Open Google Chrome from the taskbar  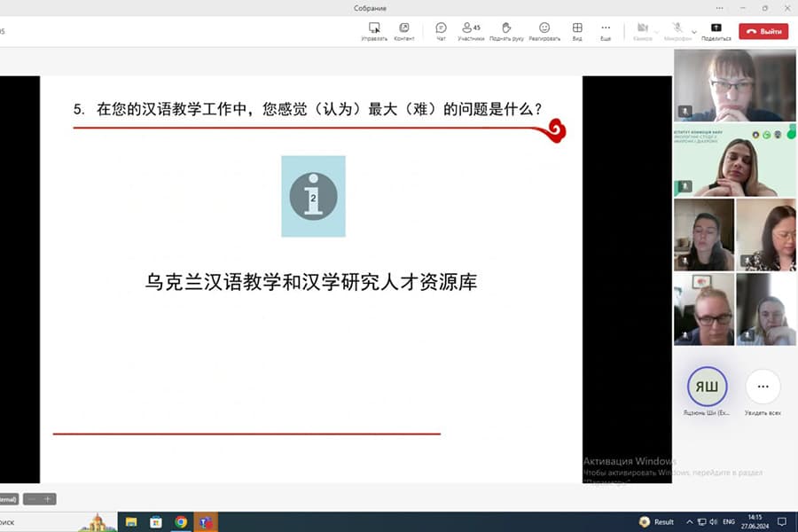coord(181,522)
